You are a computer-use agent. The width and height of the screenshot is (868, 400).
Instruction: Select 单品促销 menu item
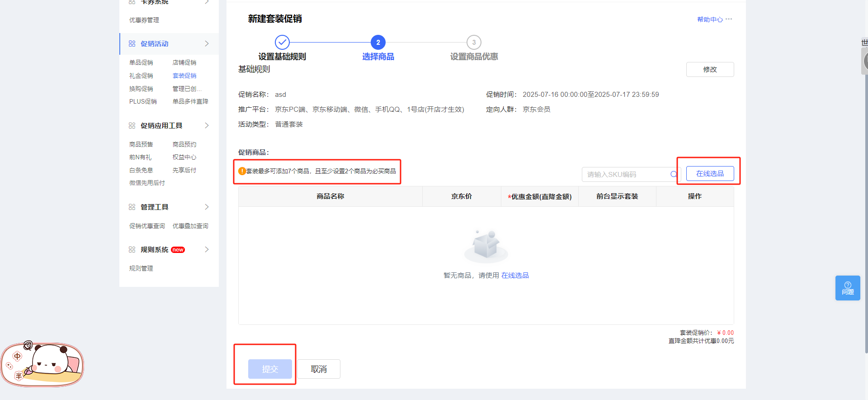[x=141, y=62]
